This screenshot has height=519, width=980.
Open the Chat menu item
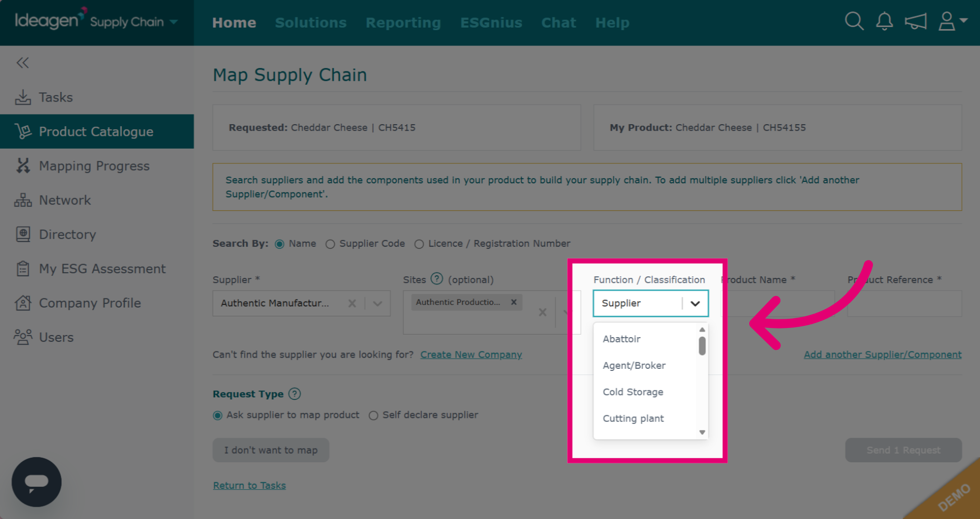tap(559, 22)
